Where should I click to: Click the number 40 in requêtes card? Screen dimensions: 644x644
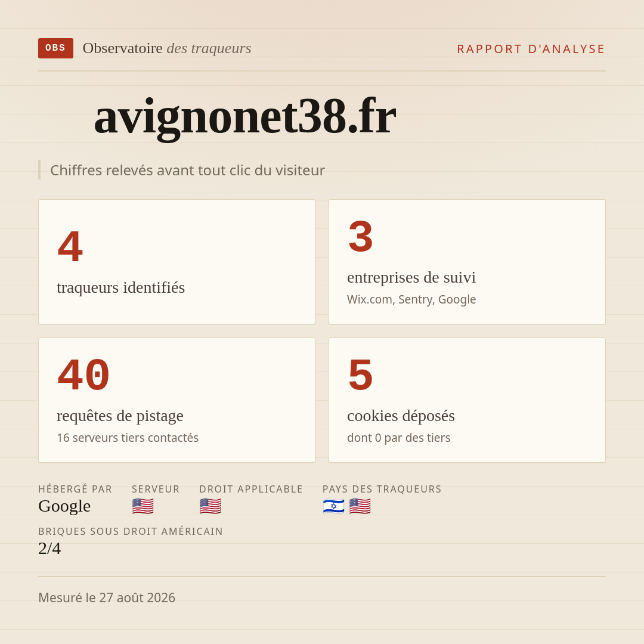point(84,375)
